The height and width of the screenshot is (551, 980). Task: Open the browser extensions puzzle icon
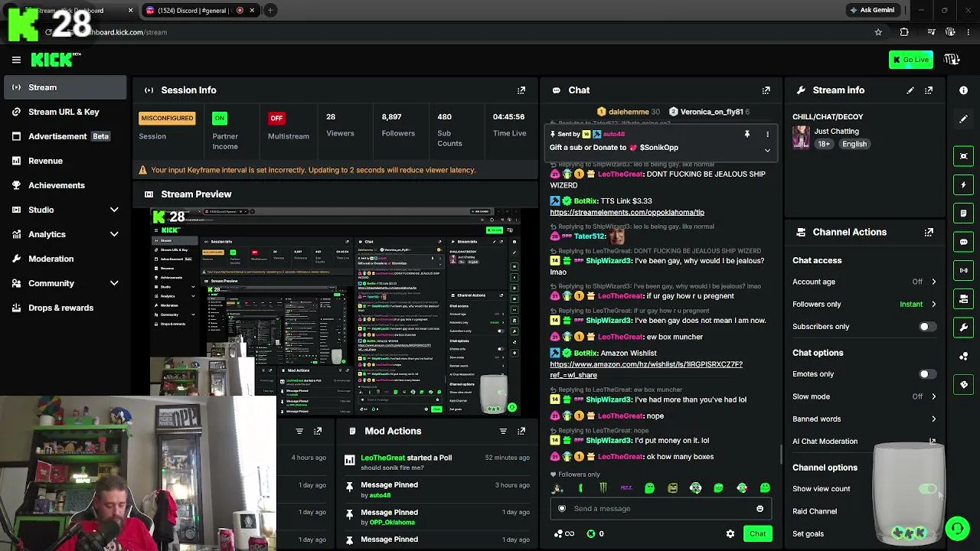[x=904, y=32]
